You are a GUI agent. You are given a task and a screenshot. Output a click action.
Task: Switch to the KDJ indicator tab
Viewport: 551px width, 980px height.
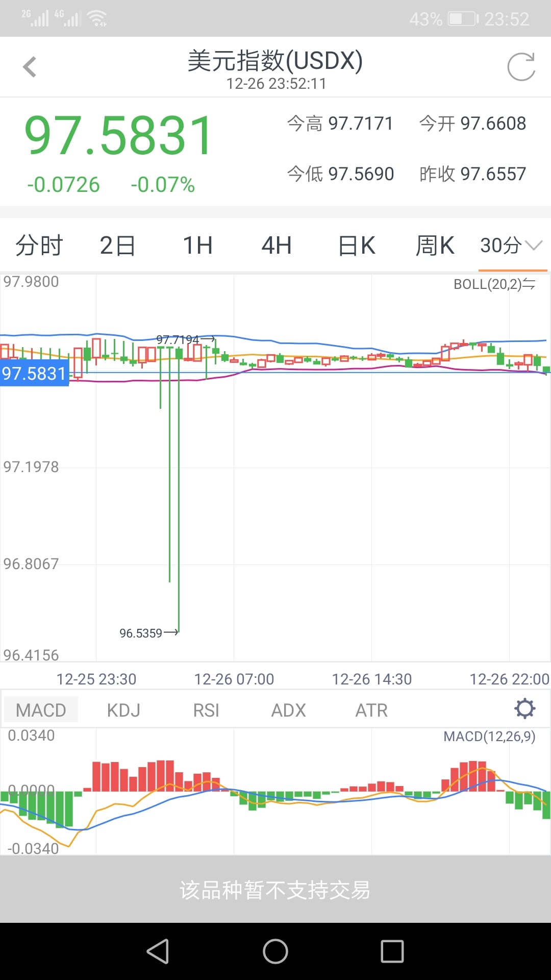coord(123,709)
